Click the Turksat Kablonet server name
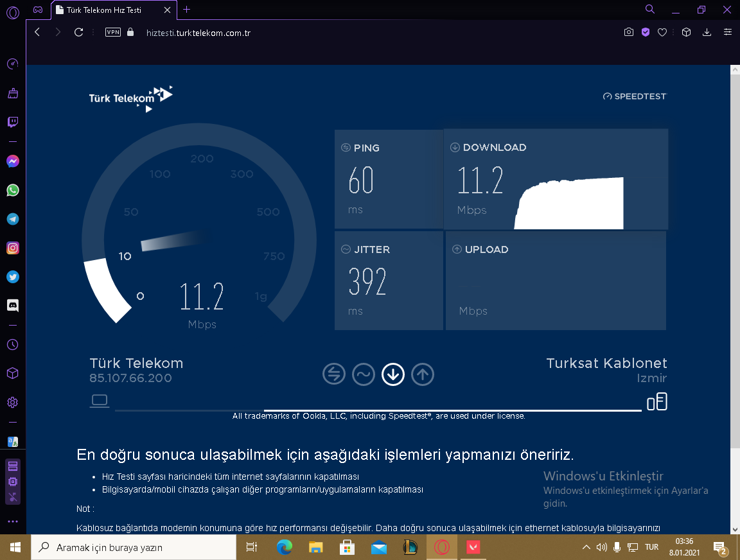Image resolution: width=740 pixels, height=560 pixels. [606, 363]
